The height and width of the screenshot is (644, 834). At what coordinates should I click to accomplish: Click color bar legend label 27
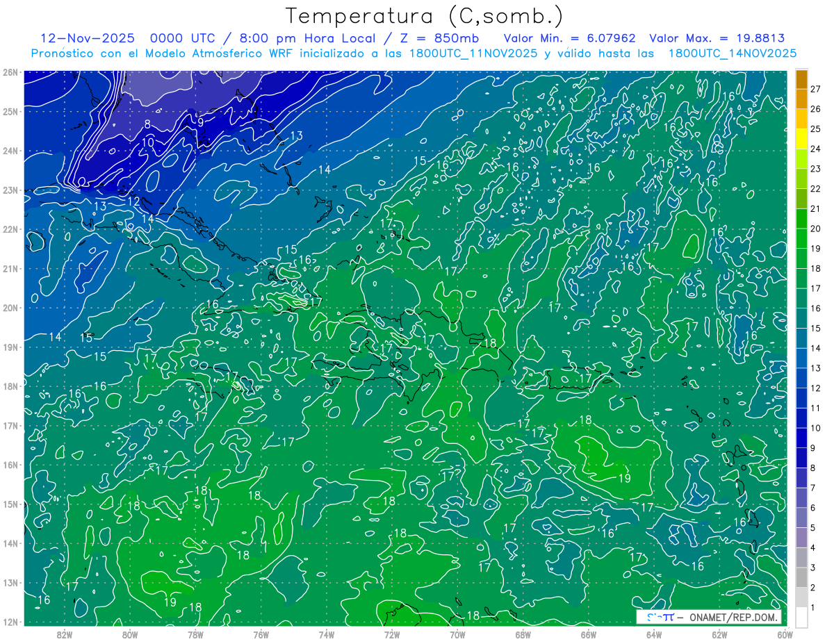[815, 89]
